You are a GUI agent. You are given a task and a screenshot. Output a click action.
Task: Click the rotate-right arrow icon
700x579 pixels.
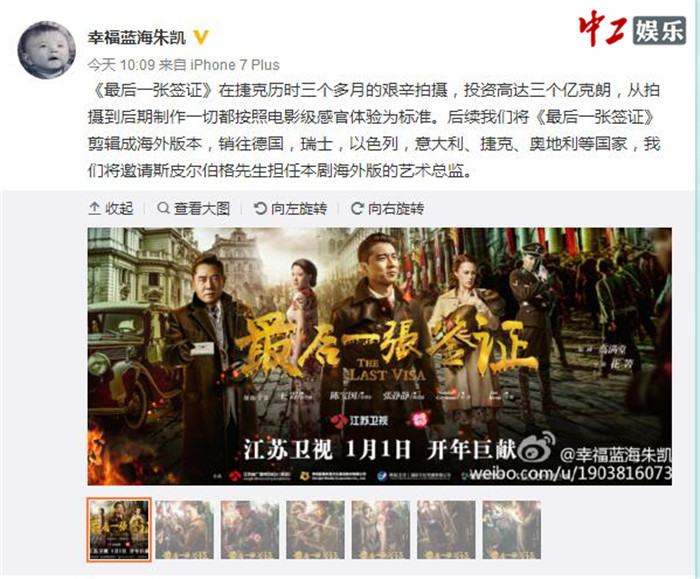(x=357, y=208)
